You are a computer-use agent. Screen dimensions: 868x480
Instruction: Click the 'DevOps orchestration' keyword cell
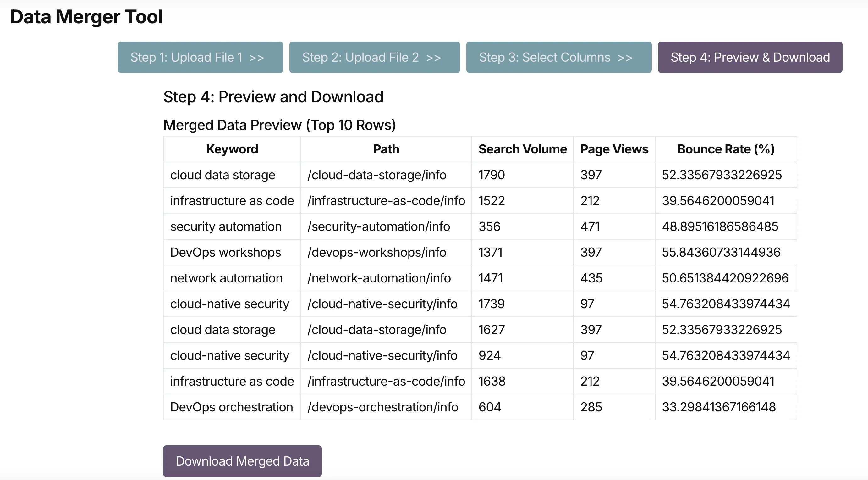(232, 407)
